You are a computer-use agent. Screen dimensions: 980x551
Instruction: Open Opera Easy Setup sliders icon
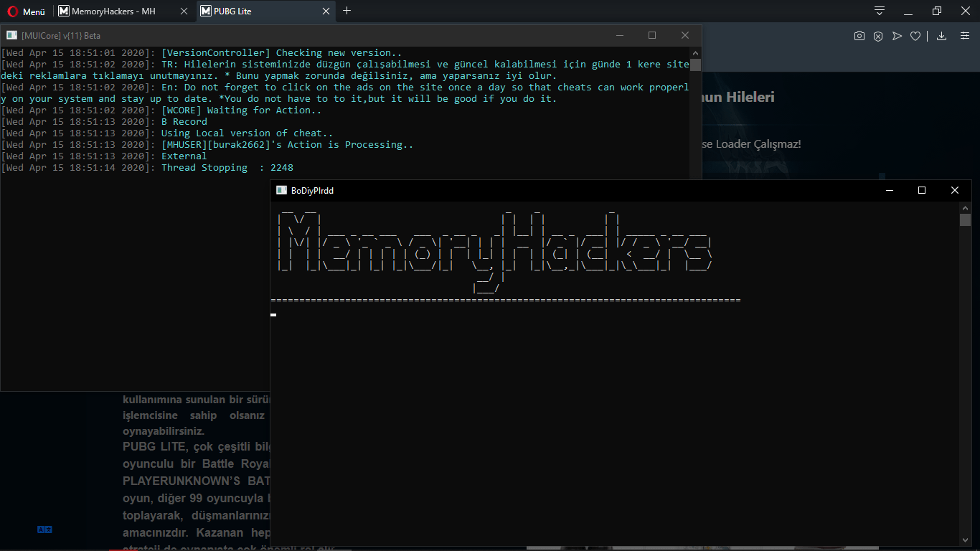coord(964,36)
